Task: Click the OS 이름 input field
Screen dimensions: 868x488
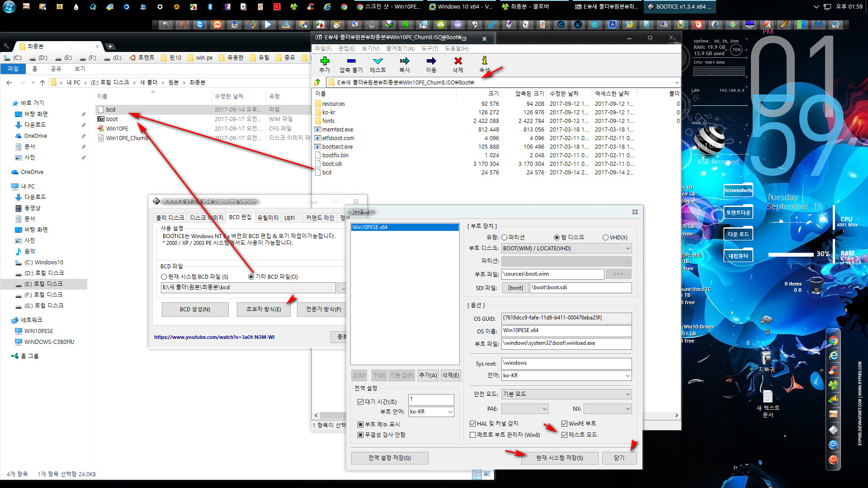Action: (x=566, y=331)
